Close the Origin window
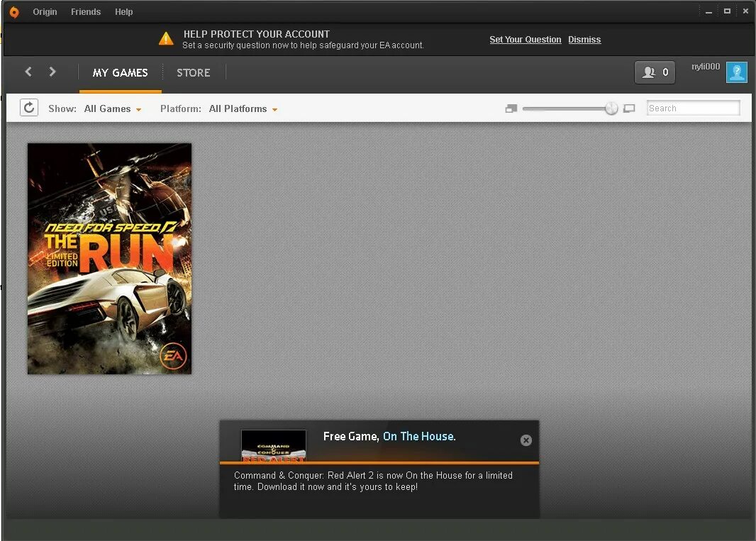Image resolution: width=756 pixels, height=541 pixels. (x=745, y=11)
